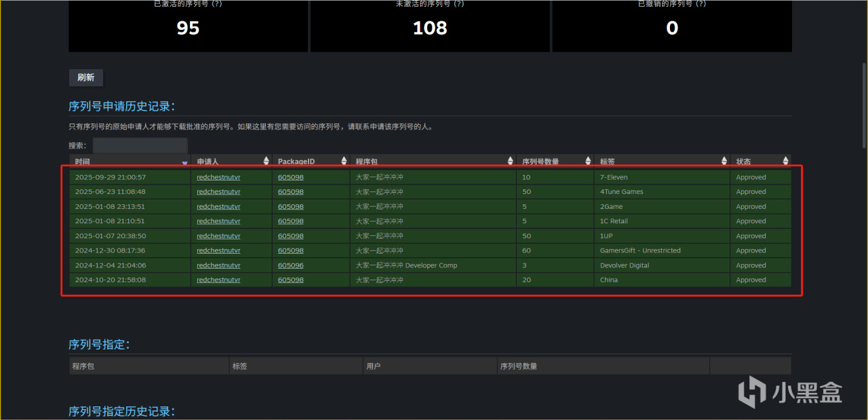The image size is (868, 420).
Task: Open PackageID 605098 in 1C Retail row
Action: point(291,221)
